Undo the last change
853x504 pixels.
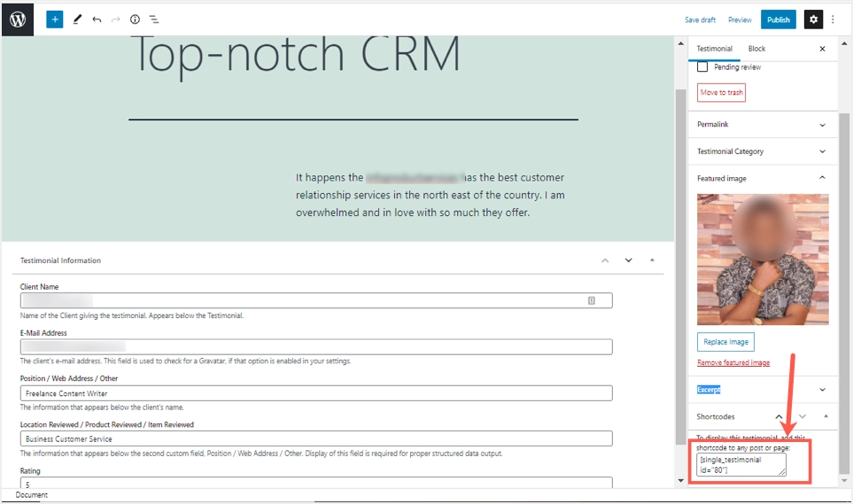click(97, 19)
